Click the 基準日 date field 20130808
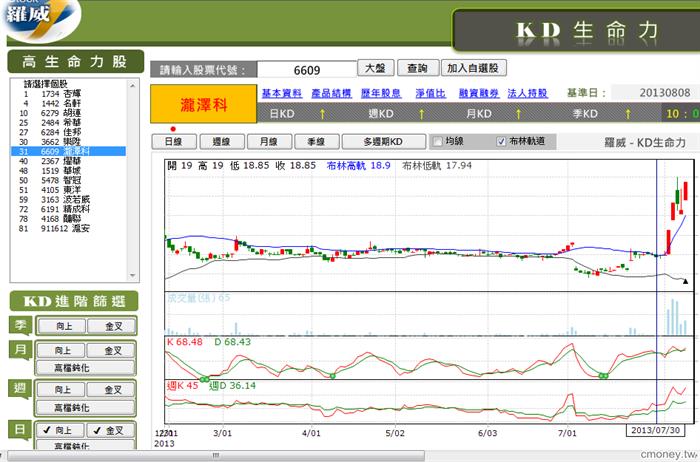The width and height of the screenshot is (700, 462). [655, 93]
